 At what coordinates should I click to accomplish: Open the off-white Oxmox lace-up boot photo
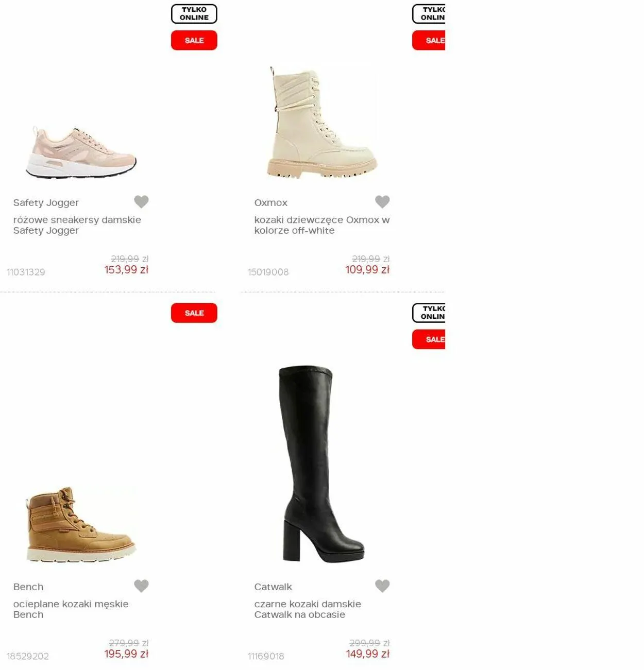[x=322, y=123]
